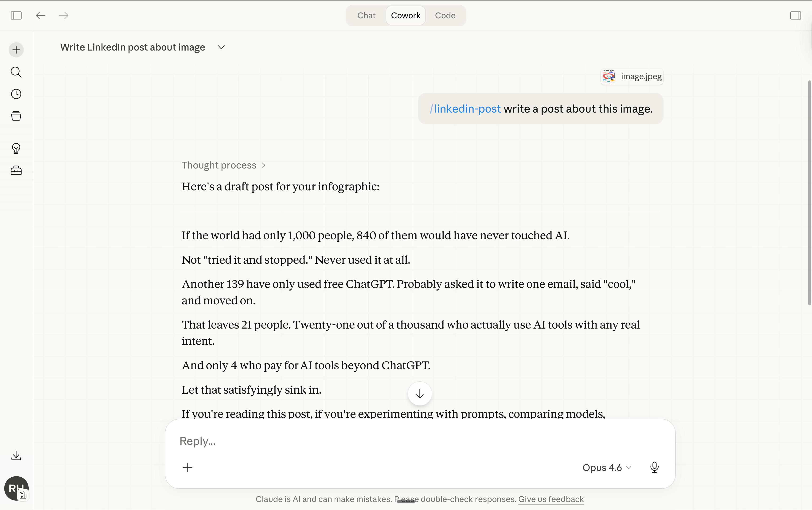Open the stacked archive icon in sidebar
Image resolution: width=812 pixels, height=510 pixels.
[x=16, y=116]
